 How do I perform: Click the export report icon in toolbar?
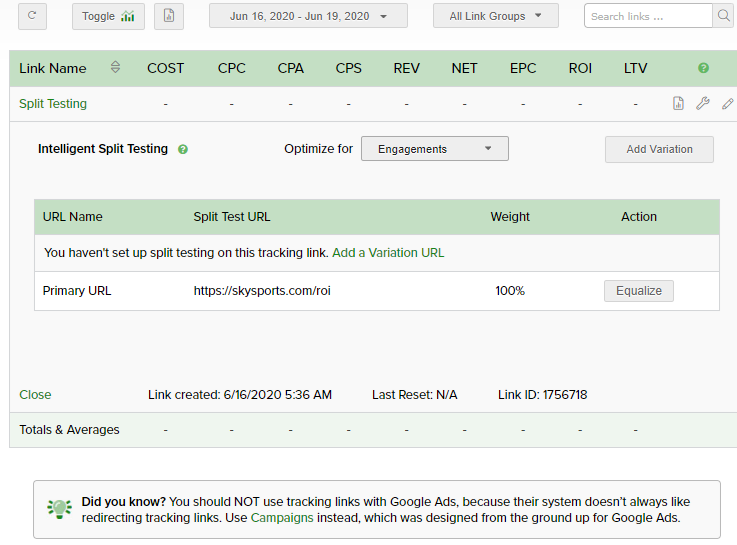169,16
